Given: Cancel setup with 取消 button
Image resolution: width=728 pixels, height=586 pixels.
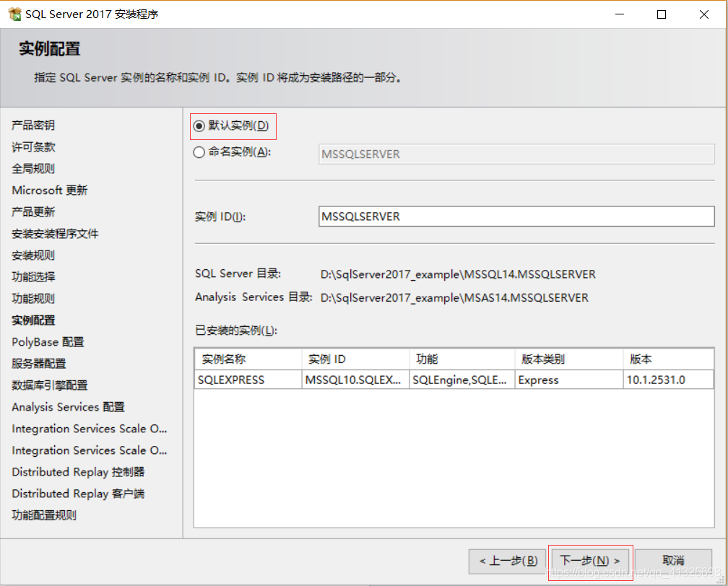Looking at the screenshot, I should [x=673, y=561].
